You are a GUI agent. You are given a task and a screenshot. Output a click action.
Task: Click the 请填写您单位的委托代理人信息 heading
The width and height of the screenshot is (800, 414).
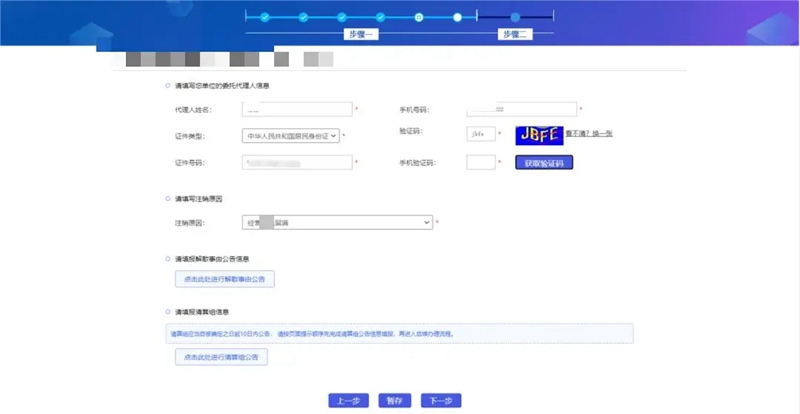222,86
